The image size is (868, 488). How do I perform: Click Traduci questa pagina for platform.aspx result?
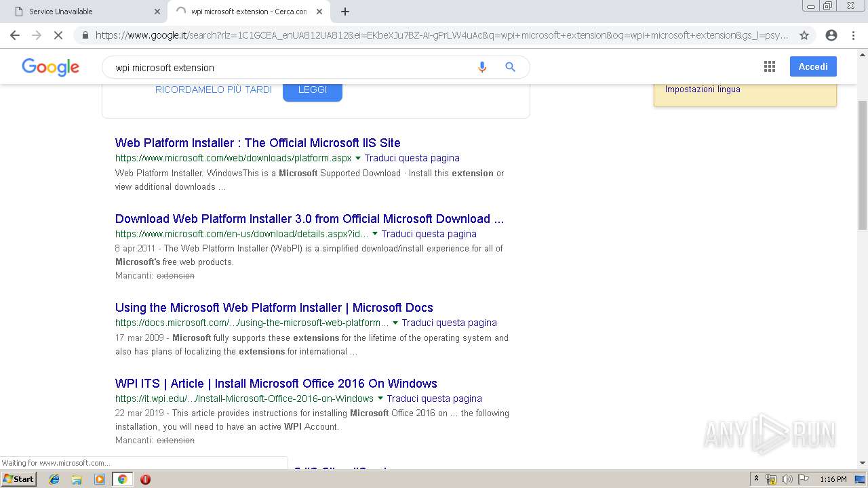point(412,158)
